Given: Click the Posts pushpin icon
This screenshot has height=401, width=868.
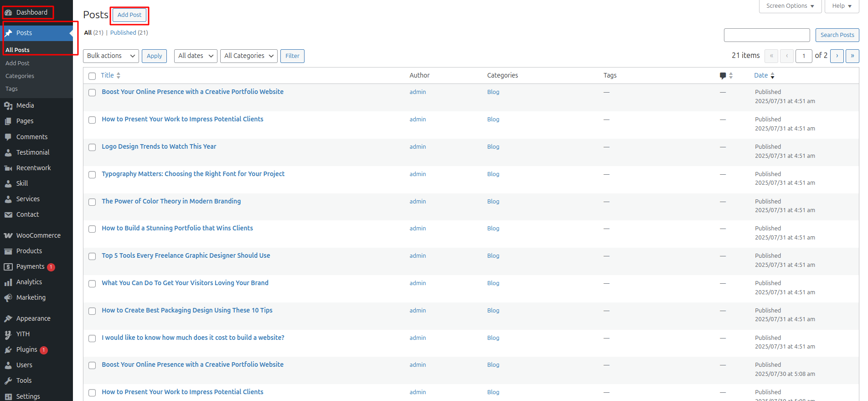Looking at the screenshot, I should point(8,33).
